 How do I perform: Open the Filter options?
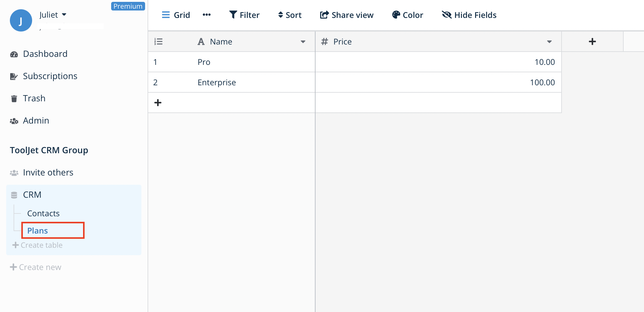click(x=244, y=15)
